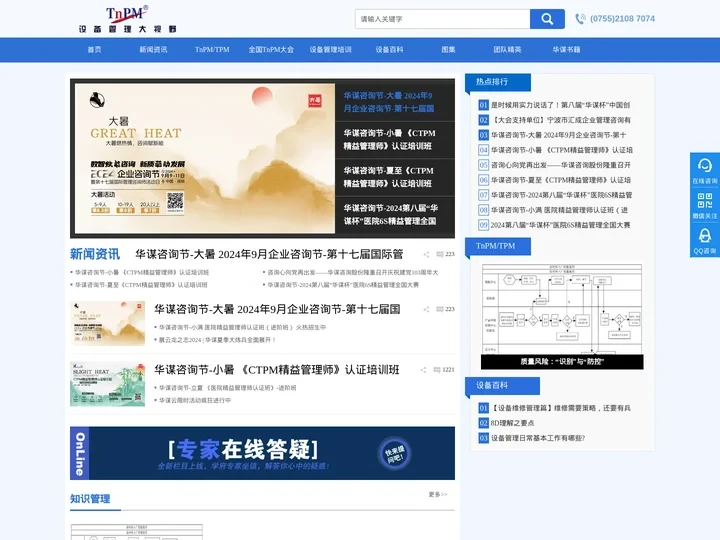720x540 pixels.
Task: Click comment icon showing 1221
Action: click(x=437, y=370)
